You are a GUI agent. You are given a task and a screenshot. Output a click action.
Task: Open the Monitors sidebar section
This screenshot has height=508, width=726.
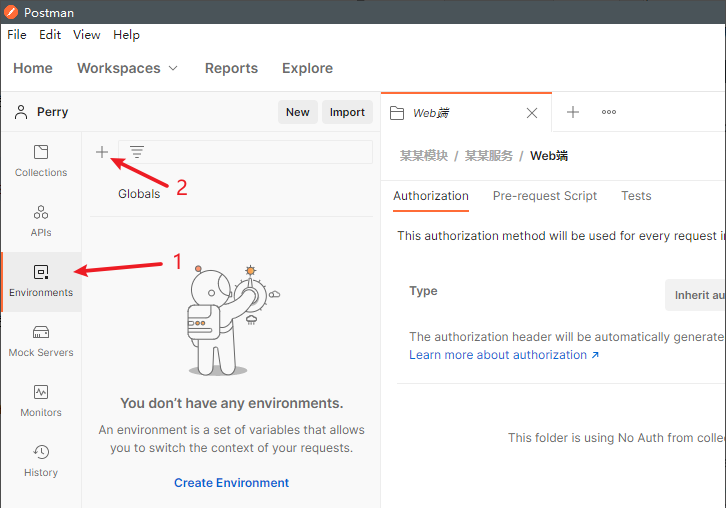(41, 401)
